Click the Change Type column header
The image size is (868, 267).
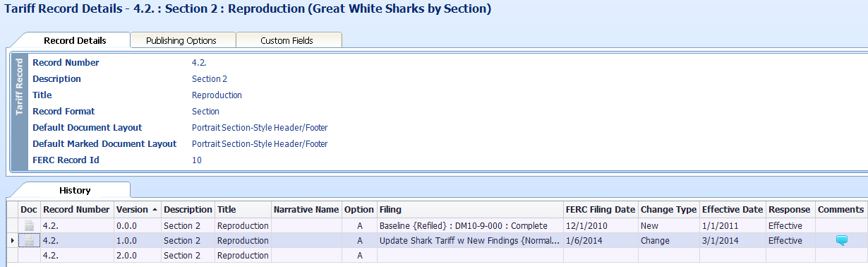coord(668,210)
